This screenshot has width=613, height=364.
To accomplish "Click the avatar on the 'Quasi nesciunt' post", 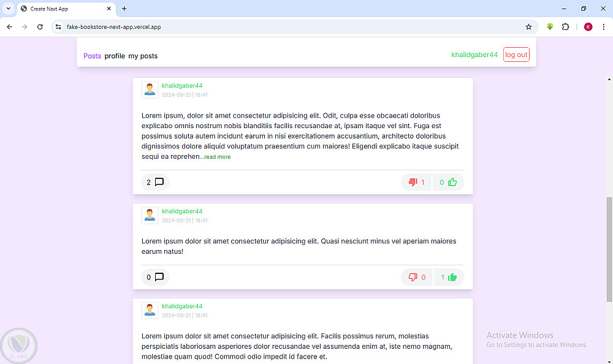I will coord(150,216).
